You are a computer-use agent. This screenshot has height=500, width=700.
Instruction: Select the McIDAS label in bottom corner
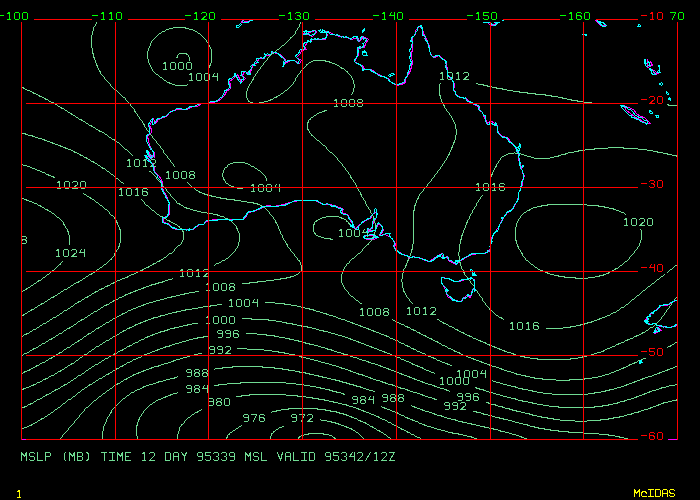[653, 493]
